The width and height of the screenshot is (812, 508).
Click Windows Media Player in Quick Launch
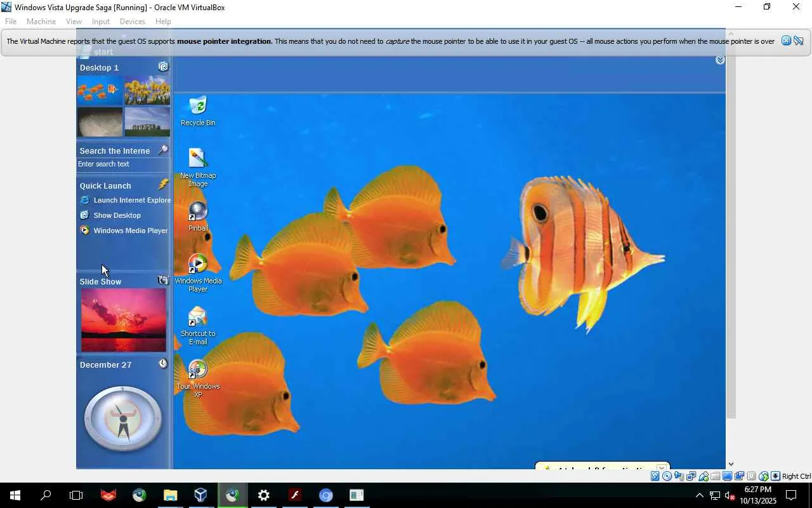pos(124,231)
